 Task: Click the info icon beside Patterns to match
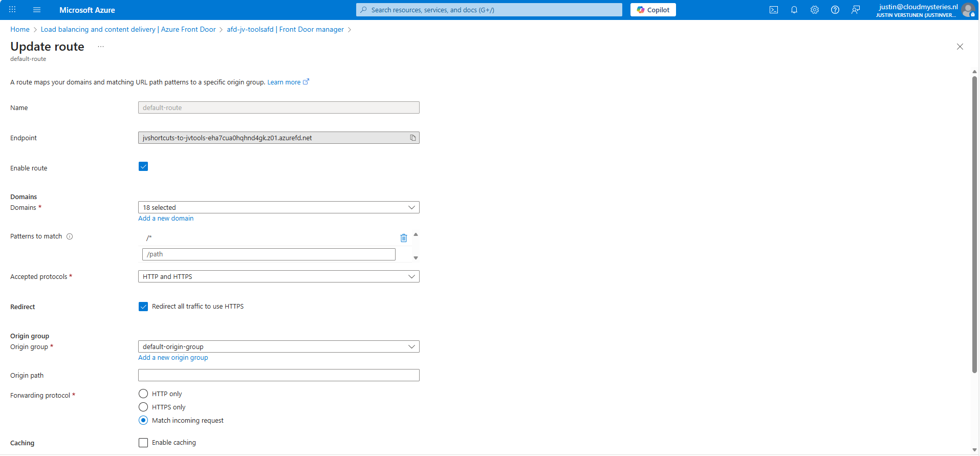(x=70, y=236)
